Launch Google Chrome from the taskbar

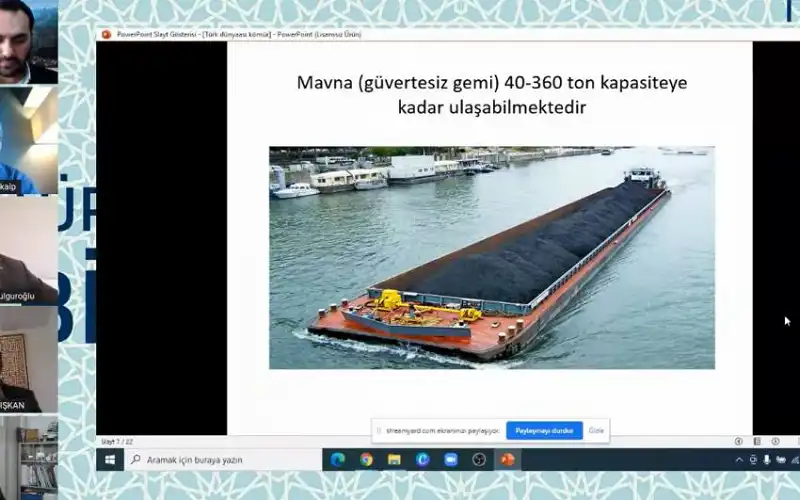coord(366,459)
